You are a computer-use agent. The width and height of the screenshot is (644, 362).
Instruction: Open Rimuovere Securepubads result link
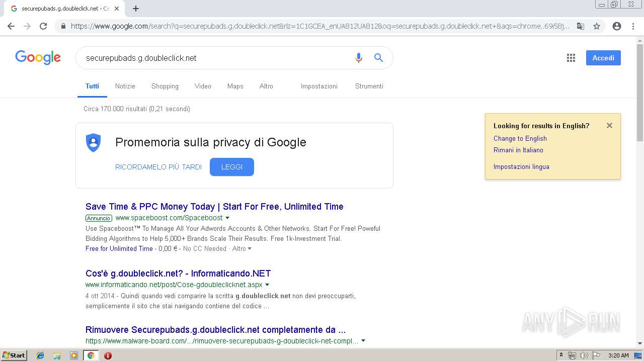[x=215, y=330]
